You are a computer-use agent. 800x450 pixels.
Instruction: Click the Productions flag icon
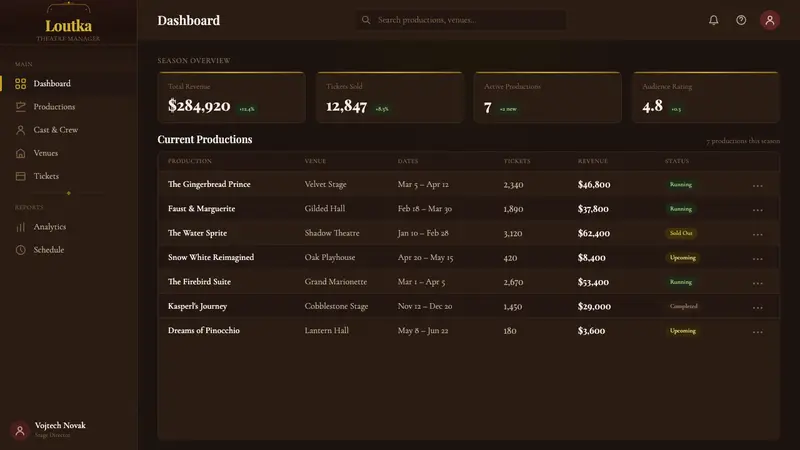click(x=20, y=107)
